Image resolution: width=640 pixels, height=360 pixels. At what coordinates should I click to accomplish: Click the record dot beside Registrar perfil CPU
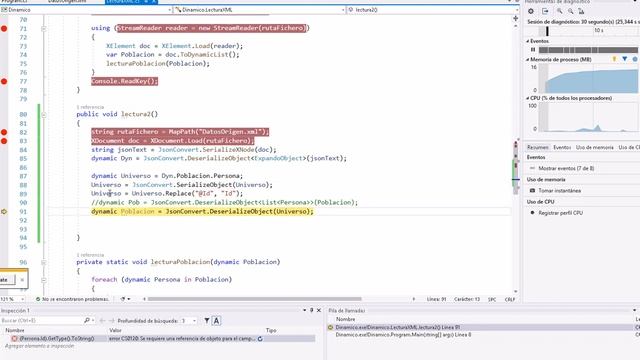click(532, 213)
